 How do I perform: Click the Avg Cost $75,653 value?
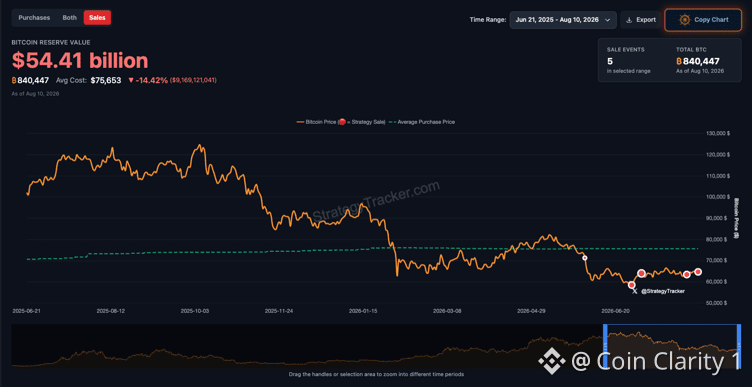coord(106,80)
